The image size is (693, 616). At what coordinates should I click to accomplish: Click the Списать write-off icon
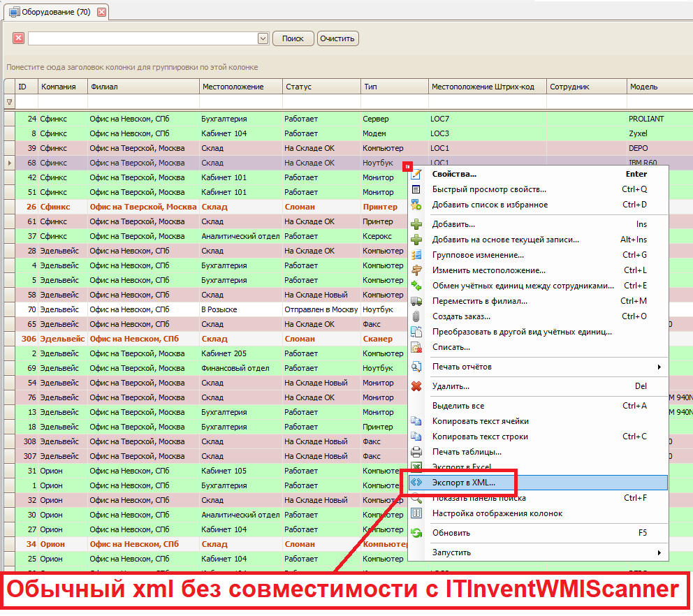click(416, 347)
